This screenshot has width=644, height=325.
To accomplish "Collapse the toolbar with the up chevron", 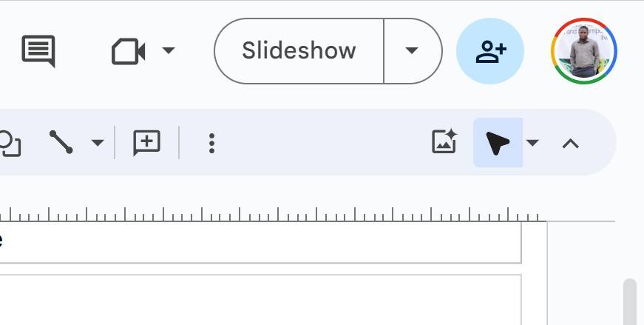I will click(570, 143).
